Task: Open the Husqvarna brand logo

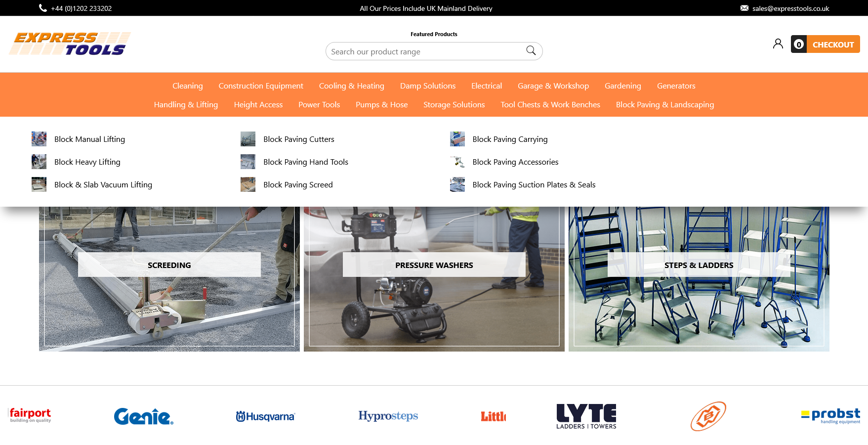Action: coord(265,416)
